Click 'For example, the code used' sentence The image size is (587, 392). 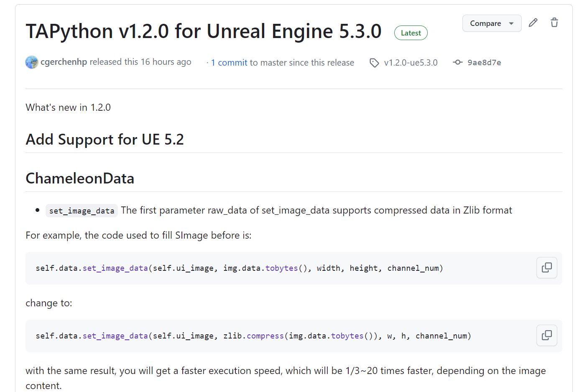(x=138, y=235)
